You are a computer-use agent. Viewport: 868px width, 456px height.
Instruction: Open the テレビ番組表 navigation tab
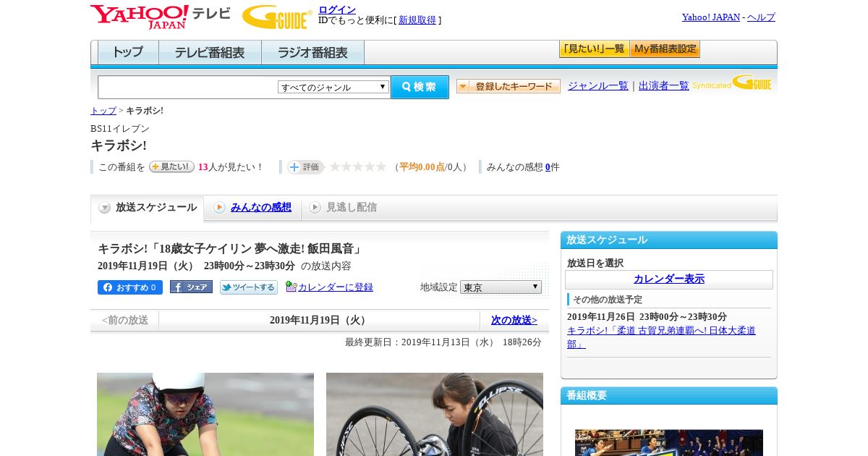click(210, 53)
